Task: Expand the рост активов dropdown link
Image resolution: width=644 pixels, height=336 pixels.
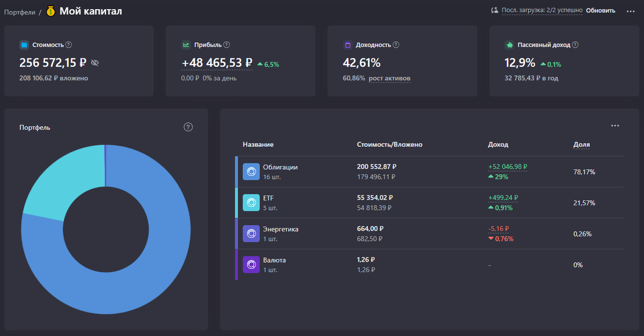Action: (390, 78)
